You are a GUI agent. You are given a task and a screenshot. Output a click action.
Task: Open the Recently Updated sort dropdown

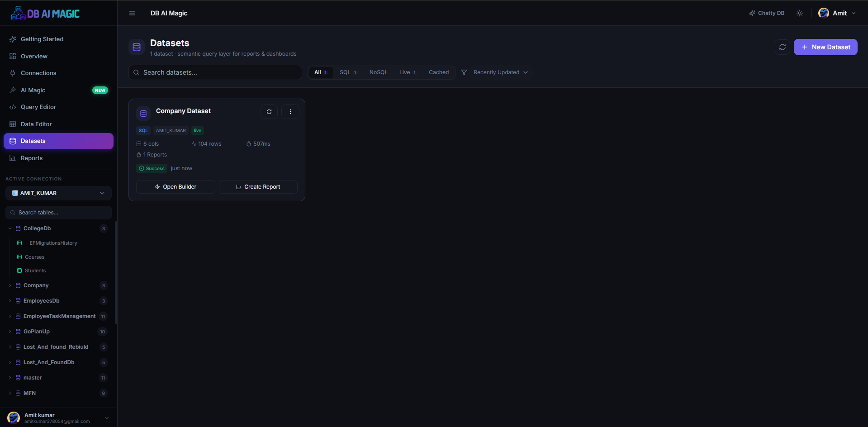(x=500, y=72)
